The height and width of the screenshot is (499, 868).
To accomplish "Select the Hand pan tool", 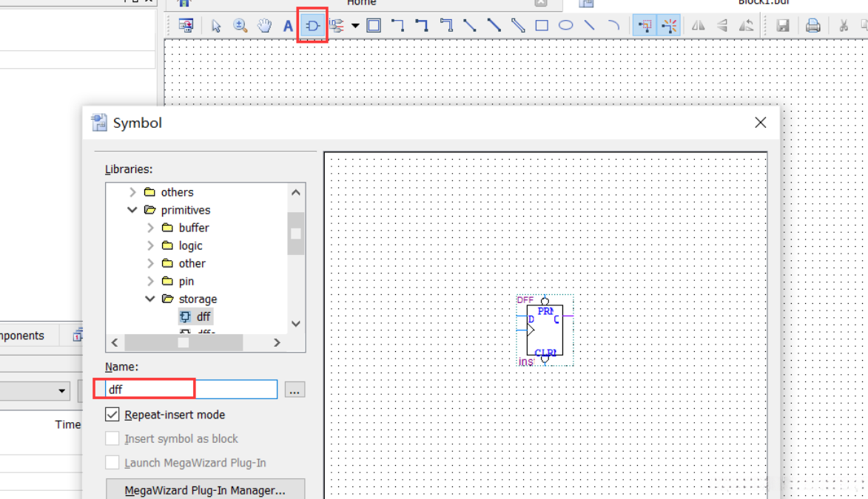I will pyautogui.click(x=265, y=25).
